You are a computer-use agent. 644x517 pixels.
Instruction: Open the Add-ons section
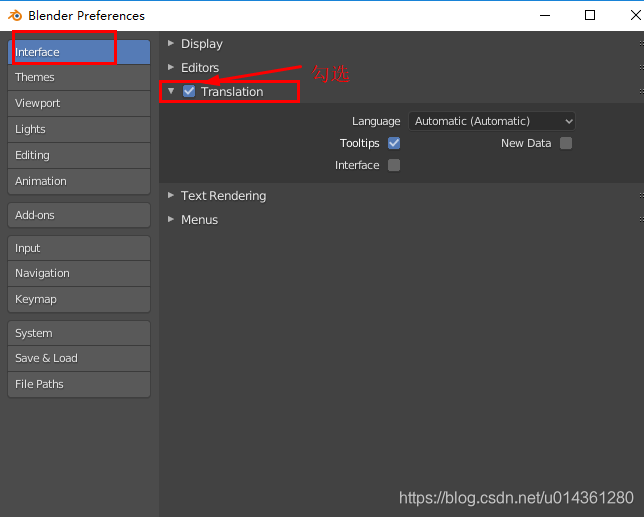coord(79,215)
